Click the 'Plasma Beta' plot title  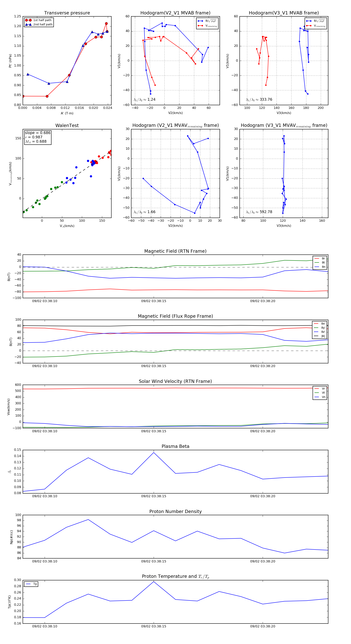point(175,447)
